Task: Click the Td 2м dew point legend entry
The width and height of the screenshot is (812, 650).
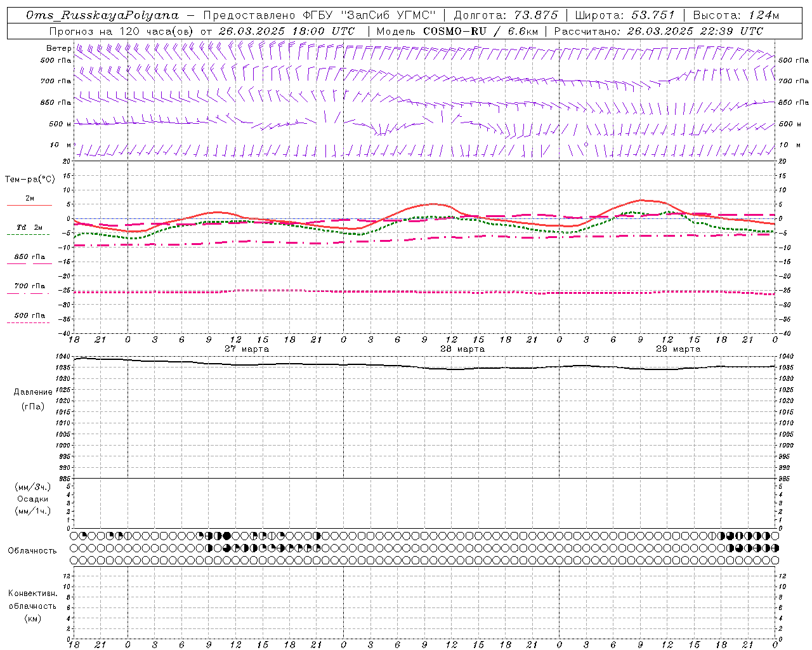Action: tap(29, 227)
